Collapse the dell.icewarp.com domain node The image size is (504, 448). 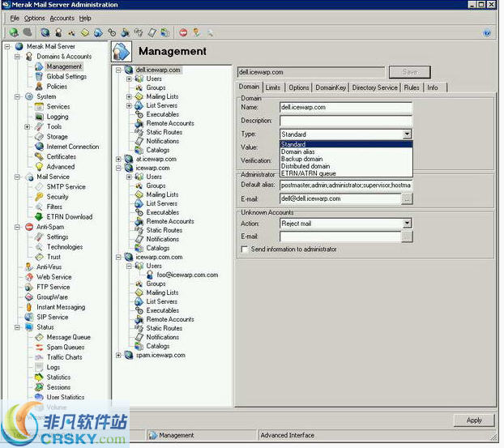pos(118,70)
